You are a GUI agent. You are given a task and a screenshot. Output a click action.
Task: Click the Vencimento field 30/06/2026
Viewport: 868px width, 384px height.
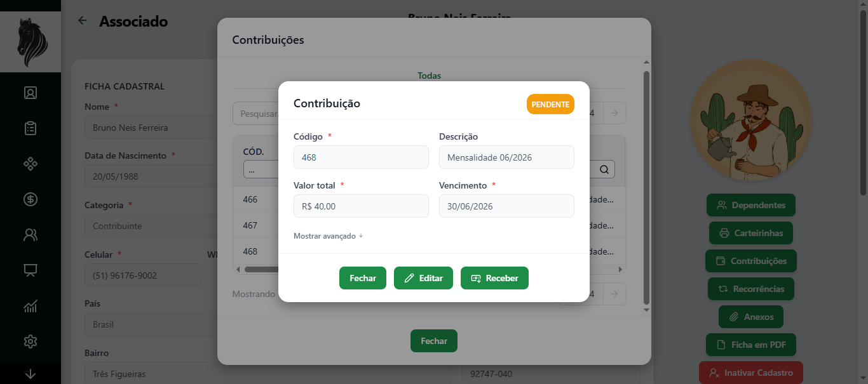506,206
